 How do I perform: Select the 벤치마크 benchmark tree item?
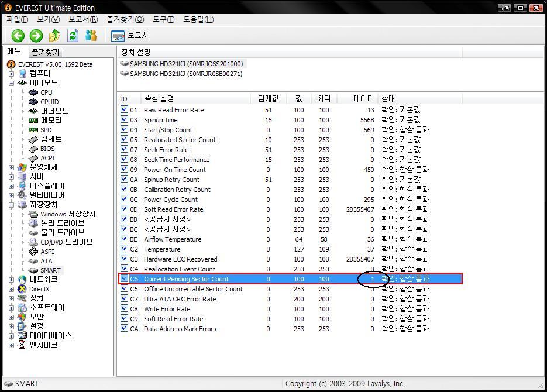point(43,345)
